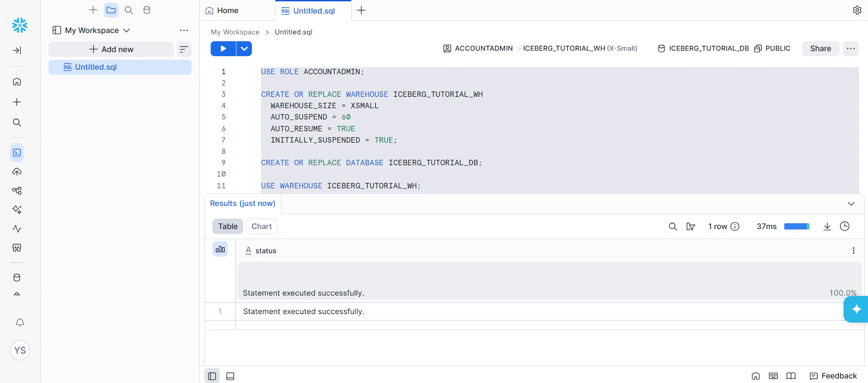Switch results view to Chart

[x=261, y=226]
